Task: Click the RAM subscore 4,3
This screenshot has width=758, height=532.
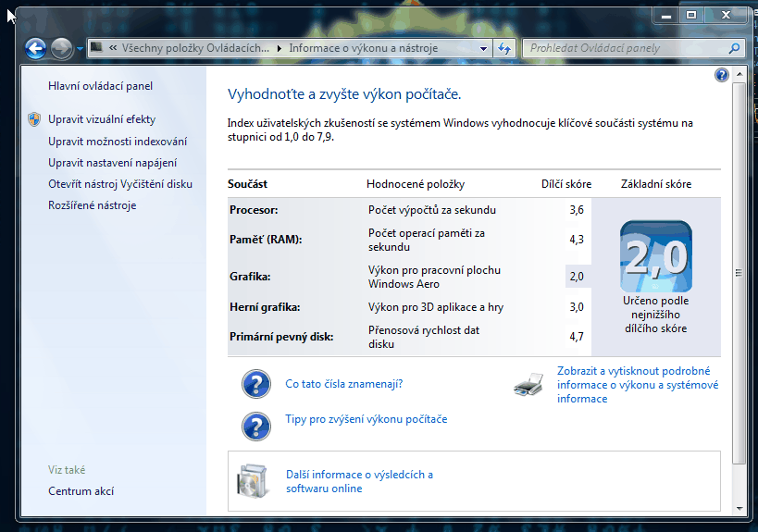Action: click(x=577, y=240)
